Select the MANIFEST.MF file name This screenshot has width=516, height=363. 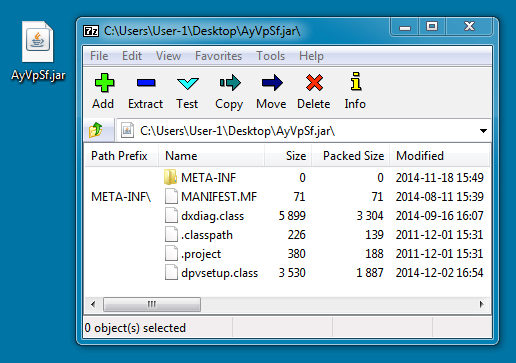coord(219,197)
